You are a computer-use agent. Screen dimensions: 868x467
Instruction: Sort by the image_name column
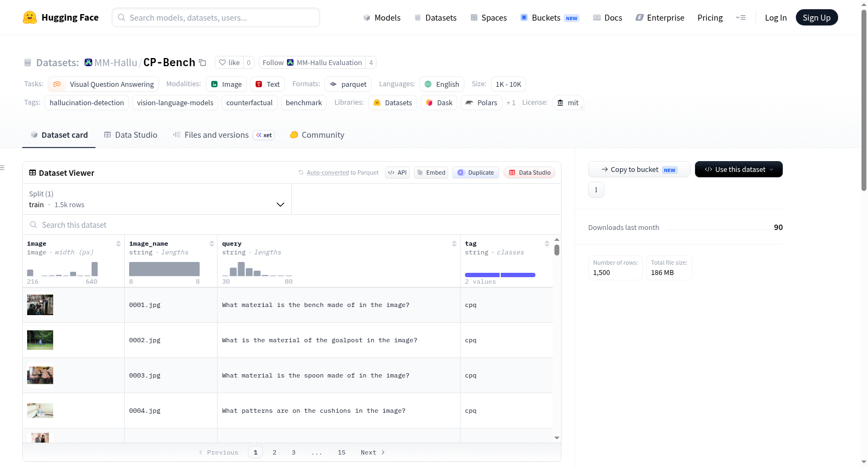coord(212,244)
